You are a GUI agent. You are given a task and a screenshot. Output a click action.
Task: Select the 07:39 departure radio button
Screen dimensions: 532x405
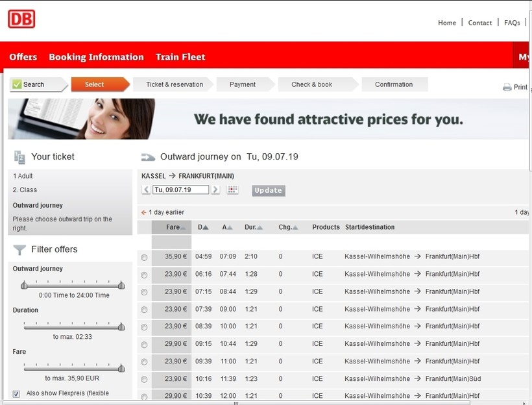[144, 310]
